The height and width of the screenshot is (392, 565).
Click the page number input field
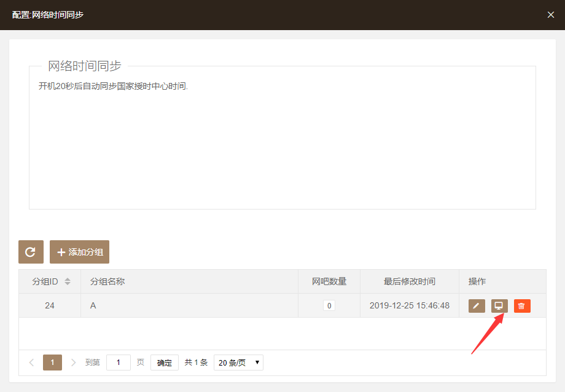(118, 363)
